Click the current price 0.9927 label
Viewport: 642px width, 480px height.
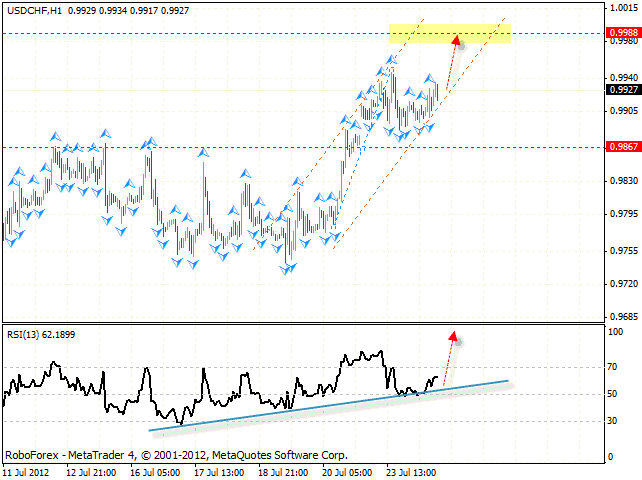(624, 90)
